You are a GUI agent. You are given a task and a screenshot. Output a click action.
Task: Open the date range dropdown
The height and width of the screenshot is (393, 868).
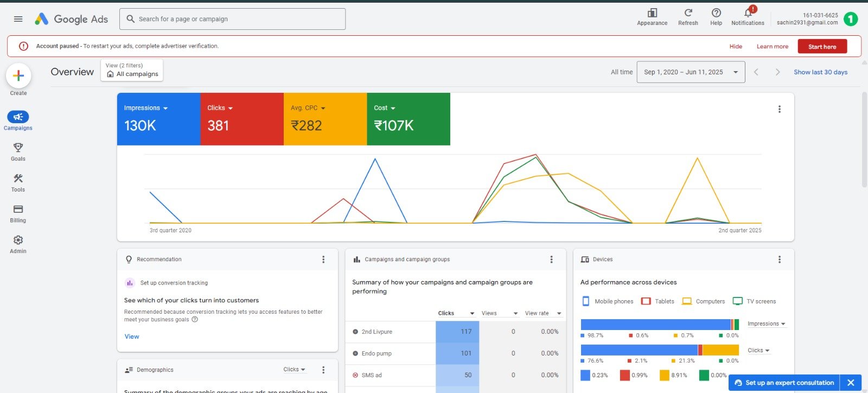pyautogui.click(x=691, y=72)
